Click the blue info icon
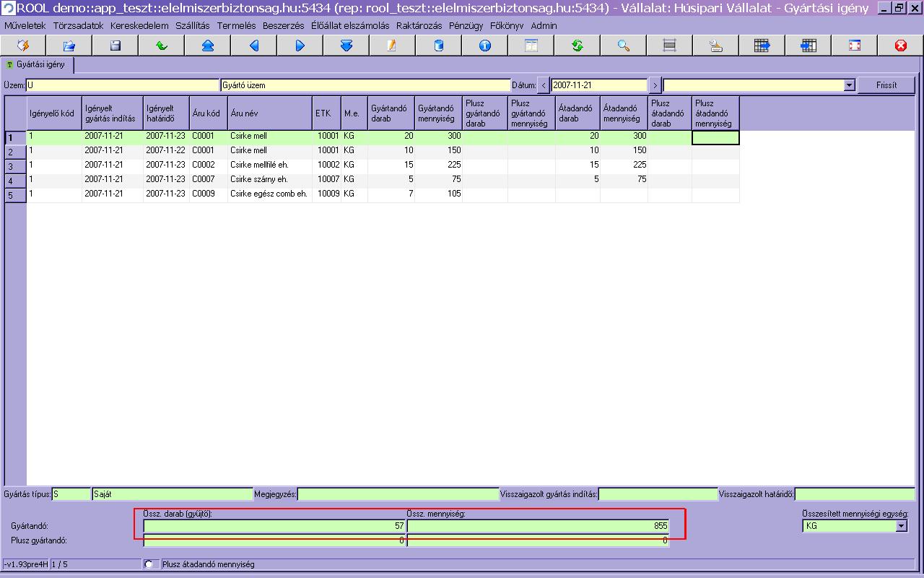This screenshot has height=578, width=924. click(x=485, y=46)
